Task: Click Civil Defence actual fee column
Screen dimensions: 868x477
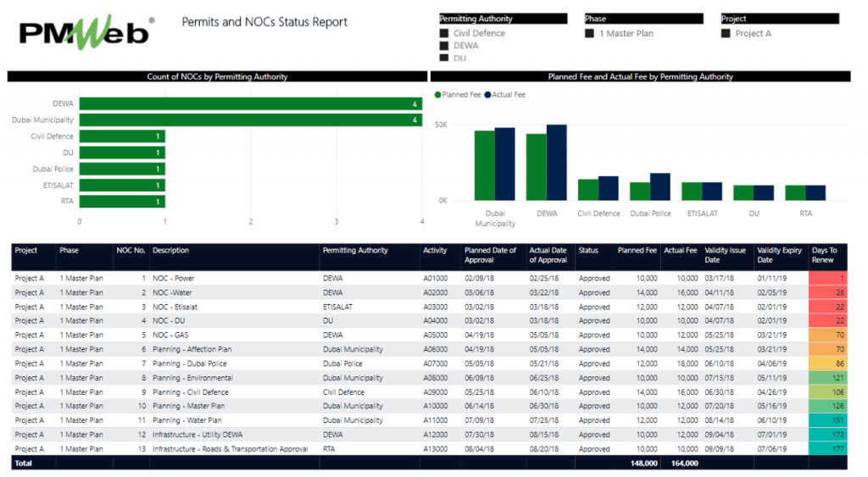Action: [609, 188]
